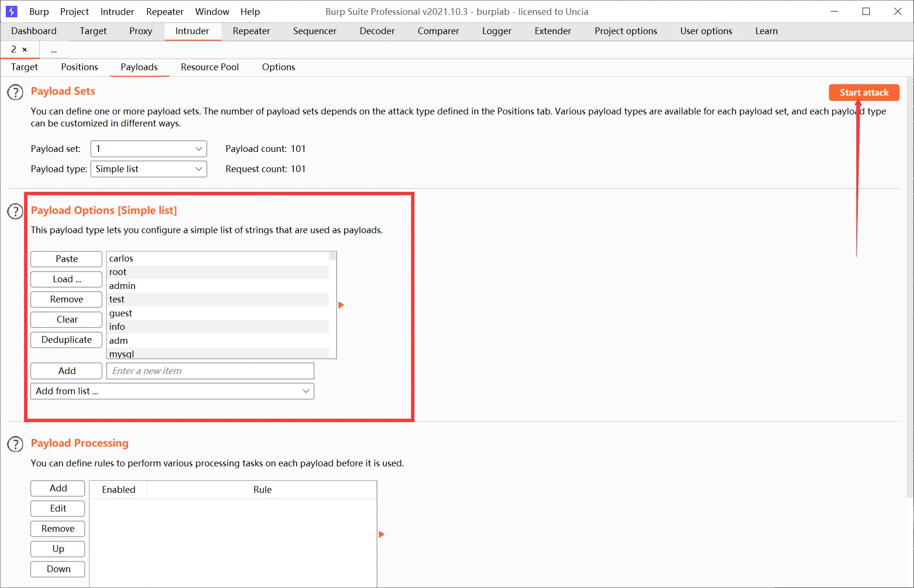The width and height of the screenshot is (914, 588).
Task: Switch to the Decoder tab
Action: point(377,31)
